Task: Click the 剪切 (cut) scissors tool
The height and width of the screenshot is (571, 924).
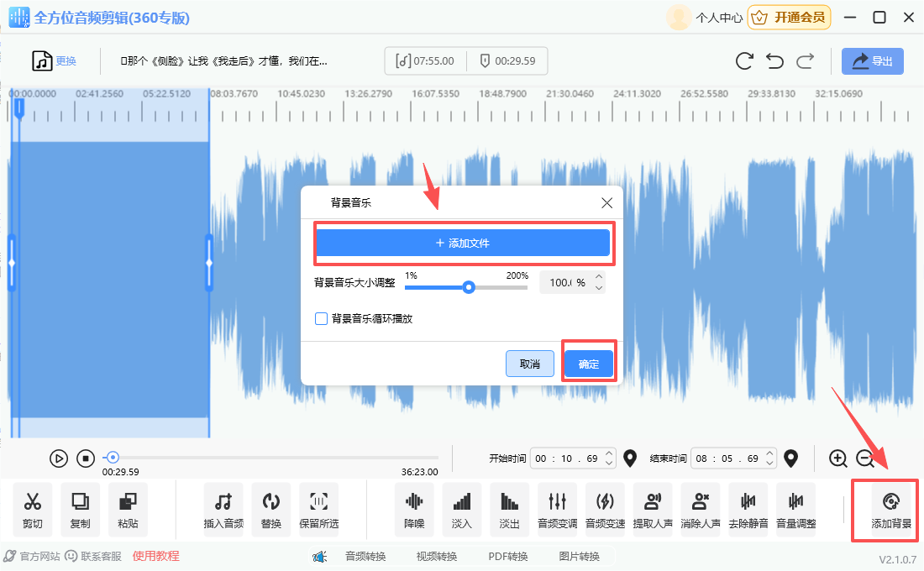Action: (x=33, y=509)
